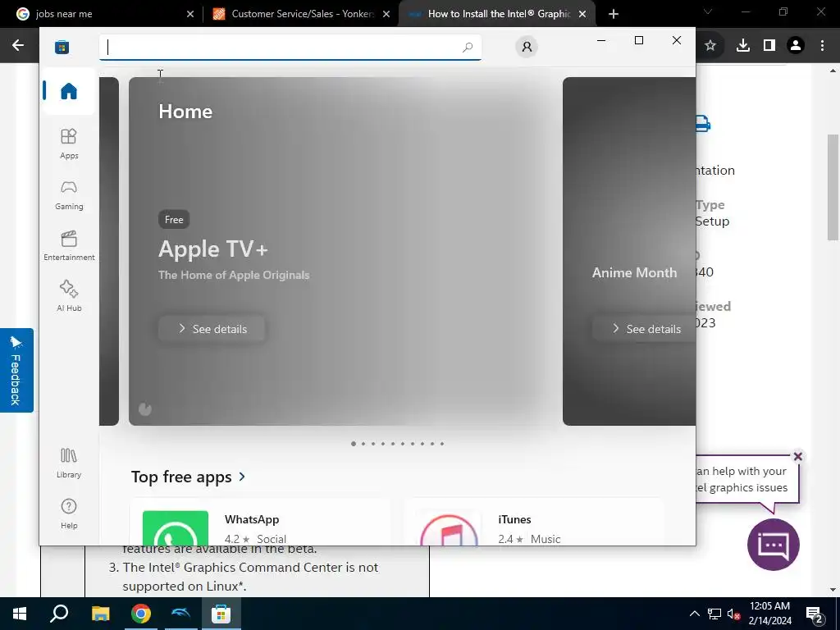Click the muted volume tray icon

tap(733, 614)
